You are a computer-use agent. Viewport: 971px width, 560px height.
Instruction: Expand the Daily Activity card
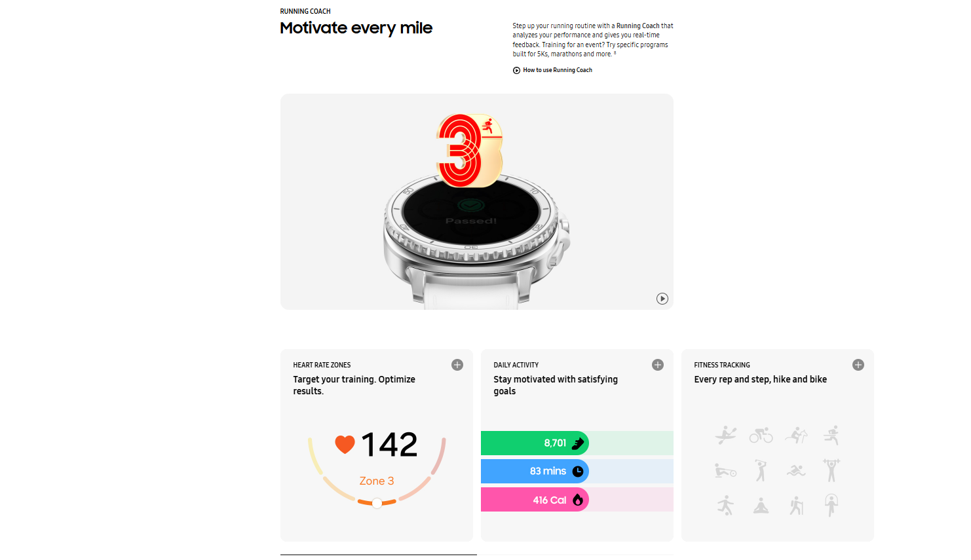point(658,365)
